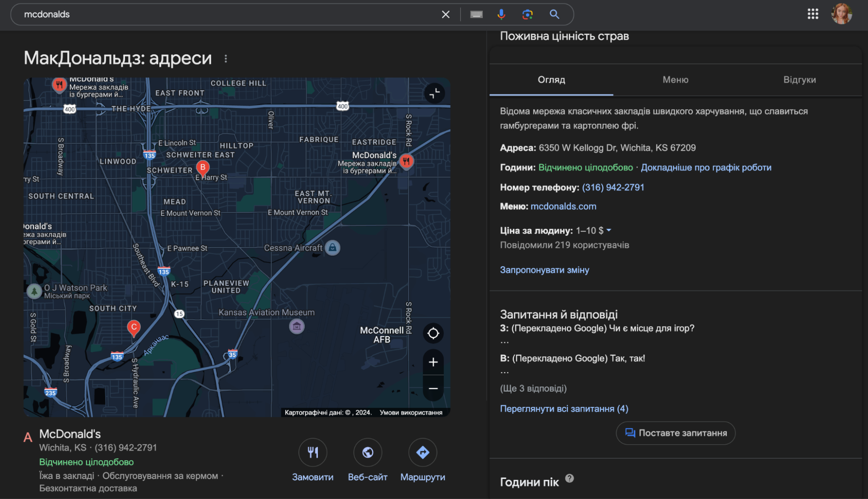The height and width of the screenshot is (499, 868).
Task: Open help icon next to Години пік
Action: pyautogui.click(x=569, y=478)
